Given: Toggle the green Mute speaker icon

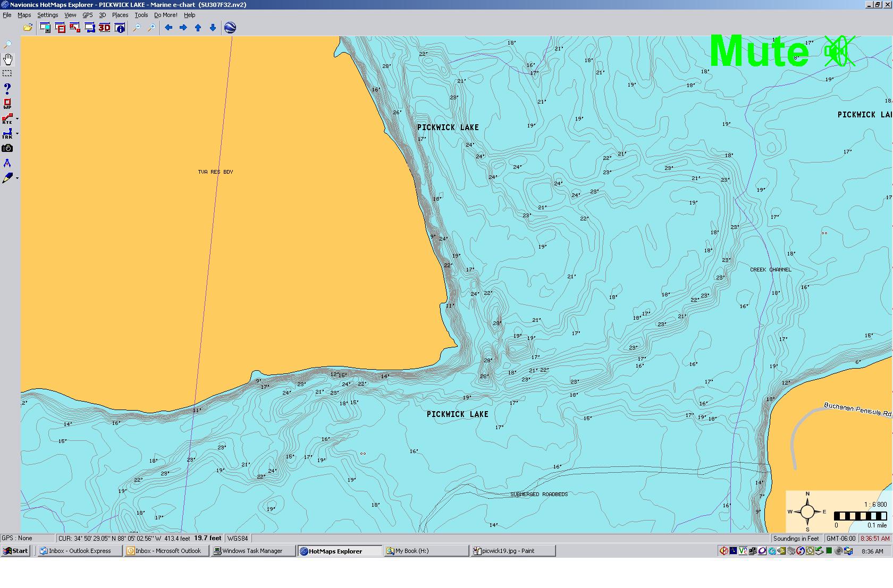Looking at the screenshot, I should pos(839,52).
